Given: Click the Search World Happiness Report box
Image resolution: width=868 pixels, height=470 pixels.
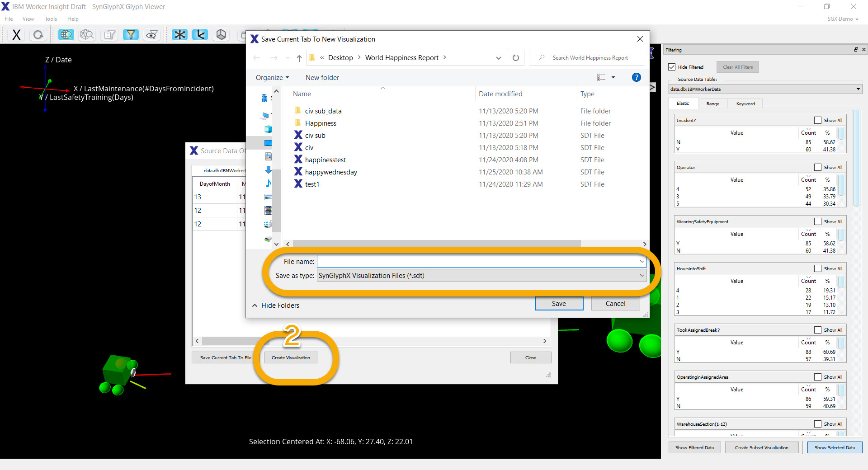Looking at the screenshot, I should [587, 58].
